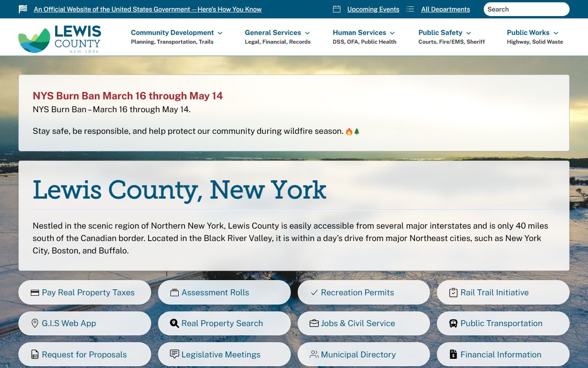The image size is (588, 368).
Task: Open the Community Development menu
Action: [172, 33]
